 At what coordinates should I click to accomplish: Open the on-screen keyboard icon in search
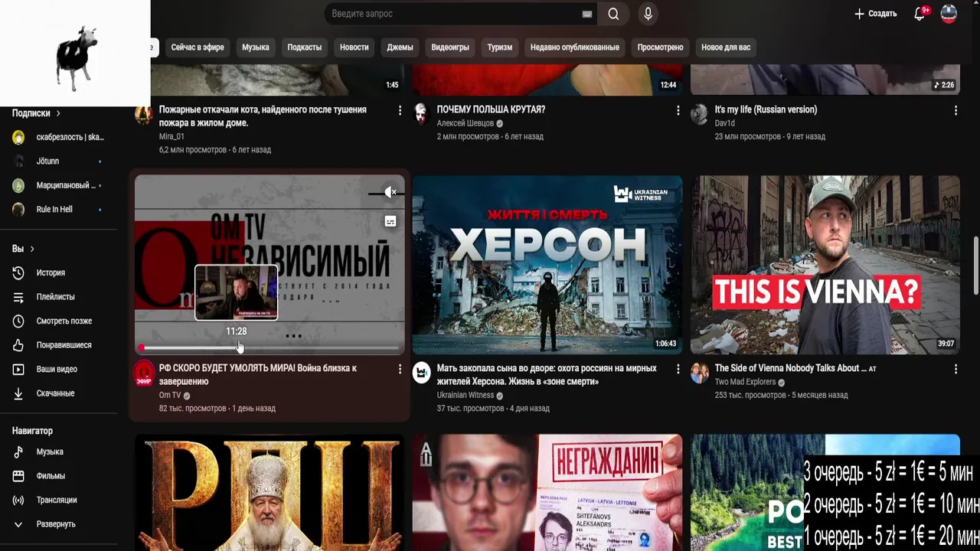(x=587, y=14)
